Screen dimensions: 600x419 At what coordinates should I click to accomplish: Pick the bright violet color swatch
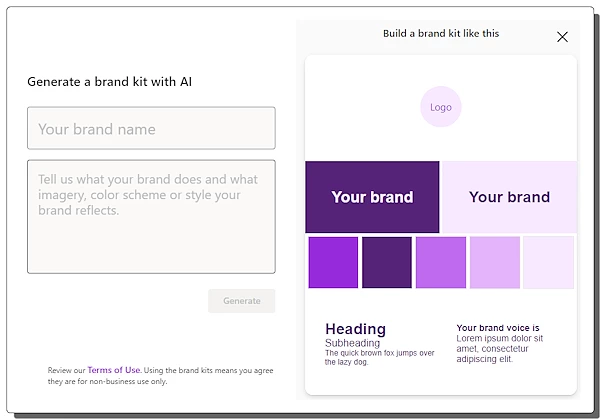click(333, 262)
